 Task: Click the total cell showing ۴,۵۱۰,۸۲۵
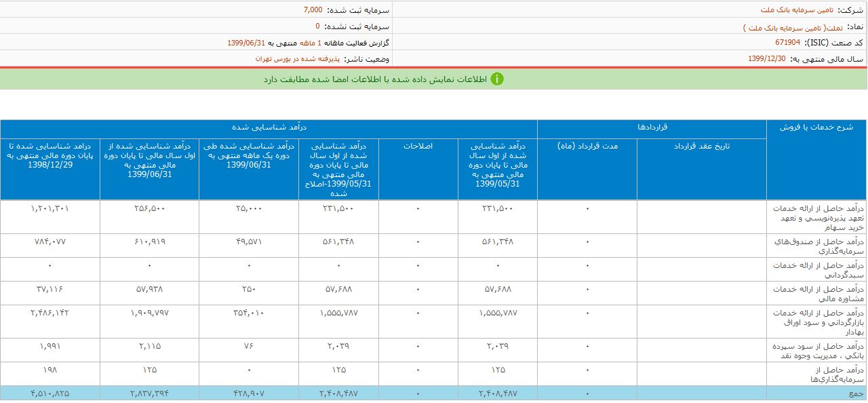click(50, 394)
